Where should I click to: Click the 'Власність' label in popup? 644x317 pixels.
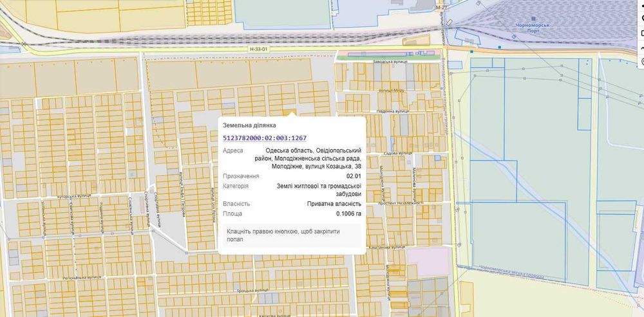236,204
